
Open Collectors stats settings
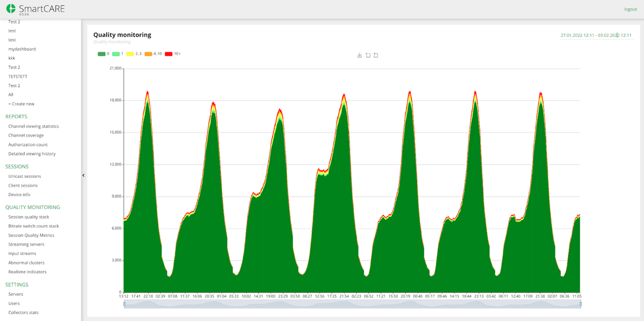[23, 312]
